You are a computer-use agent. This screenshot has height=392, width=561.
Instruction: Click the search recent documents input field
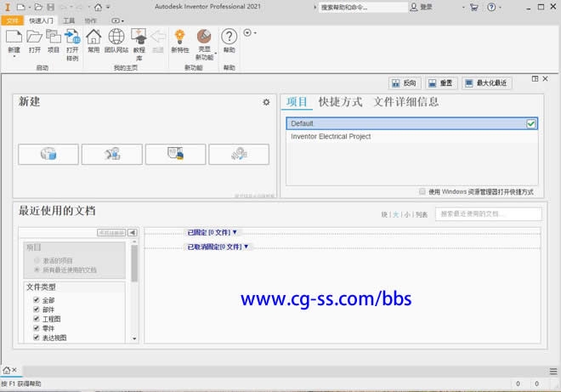coord(489,214)
